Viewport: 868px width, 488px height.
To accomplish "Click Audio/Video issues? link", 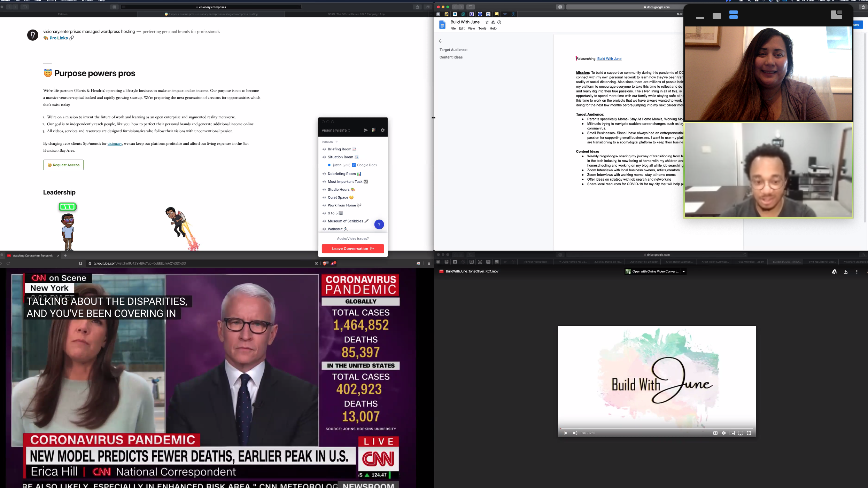I will tap(353, 239).
